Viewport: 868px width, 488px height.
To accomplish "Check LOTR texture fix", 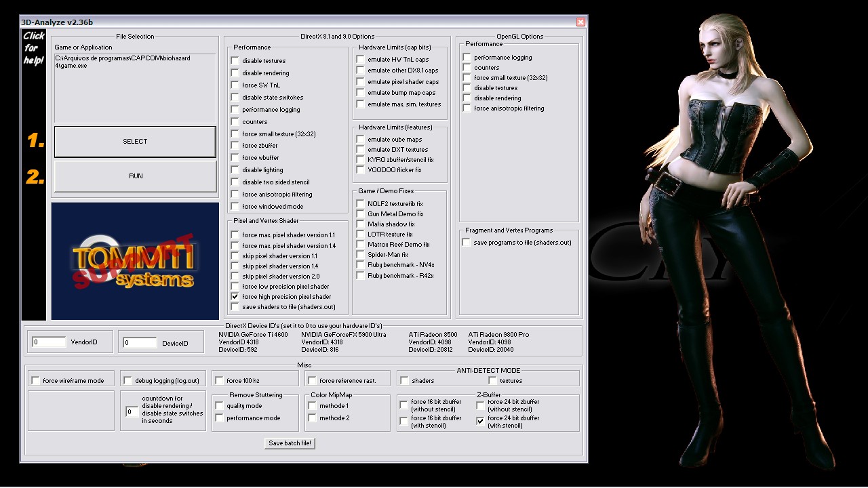I will (x=360, y=235).
